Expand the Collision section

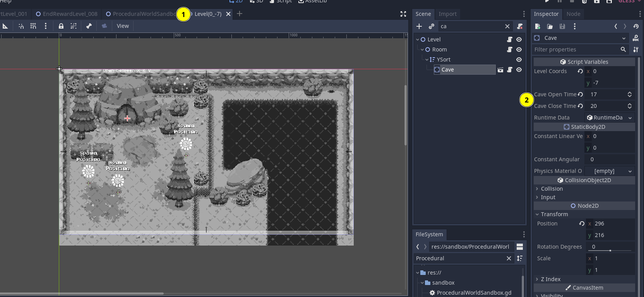click(584, 189)
